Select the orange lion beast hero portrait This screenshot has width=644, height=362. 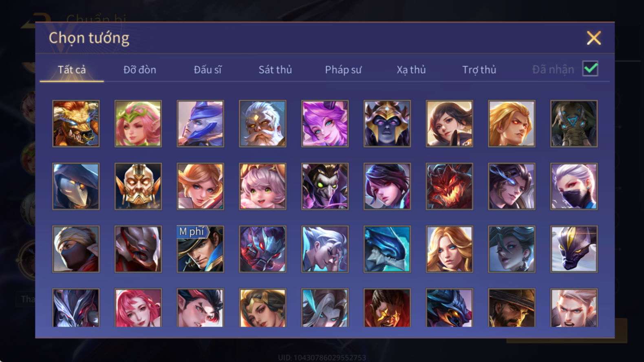76,123
